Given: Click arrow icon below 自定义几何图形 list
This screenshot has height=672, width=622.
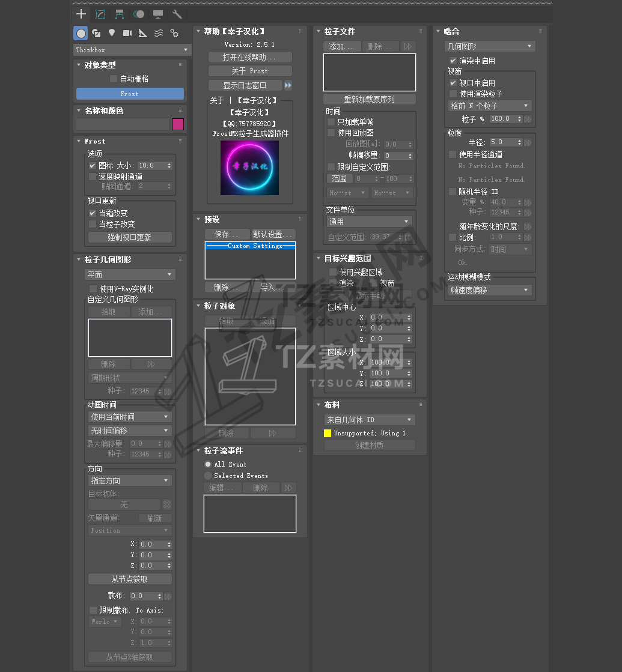Looking at the screenshot, I should click(x=151, y=365).
